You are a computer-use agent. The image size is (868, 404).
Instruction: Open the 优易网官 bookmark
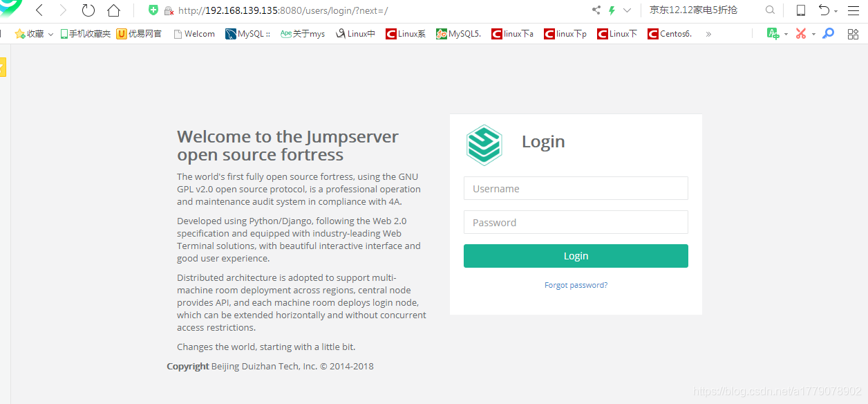pyautogui.click(x=139, y=34)
